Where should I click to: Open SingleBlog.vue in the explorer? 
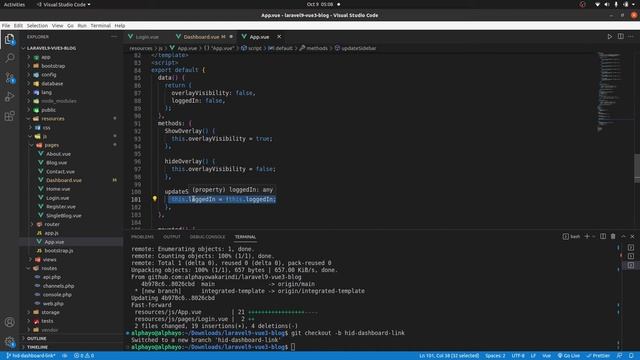pos(64,216)
